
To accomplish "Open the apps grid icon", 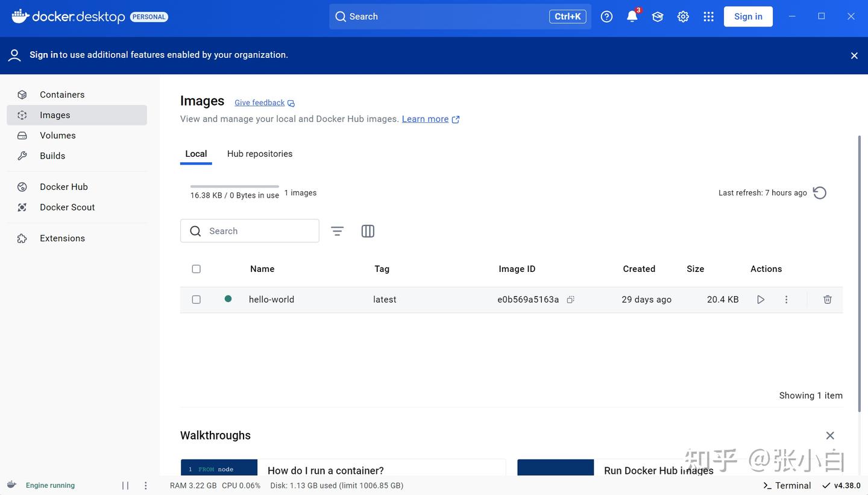I will [x=709, y=17].
